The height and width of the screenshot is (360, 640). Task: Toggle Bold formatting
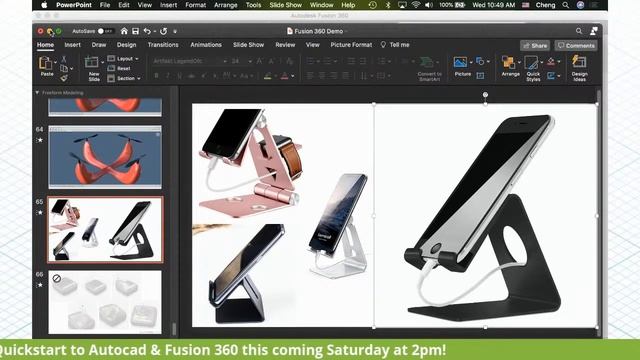156,76
